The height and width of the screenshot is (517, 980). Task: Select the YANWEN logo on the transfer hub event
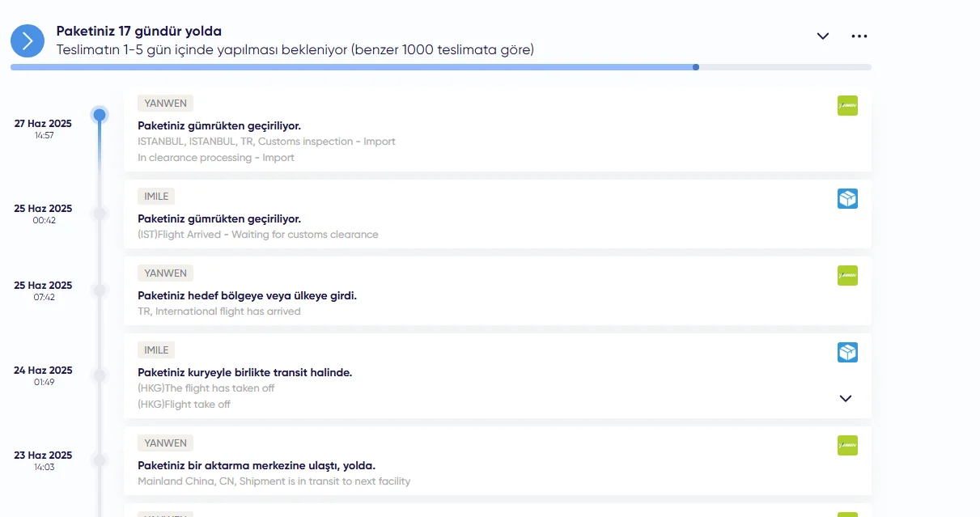click(x=847, y=445)
